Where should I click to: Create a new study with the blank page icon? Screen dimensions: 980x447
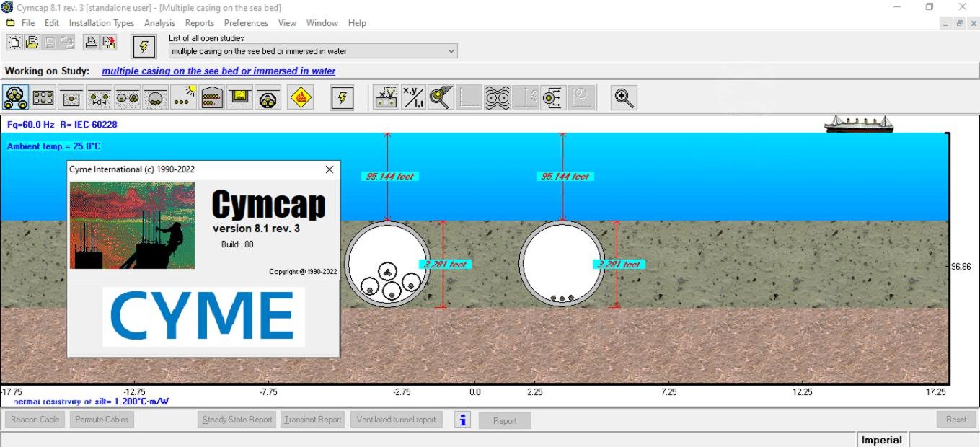pyautogui.click(x=14, y=43)
